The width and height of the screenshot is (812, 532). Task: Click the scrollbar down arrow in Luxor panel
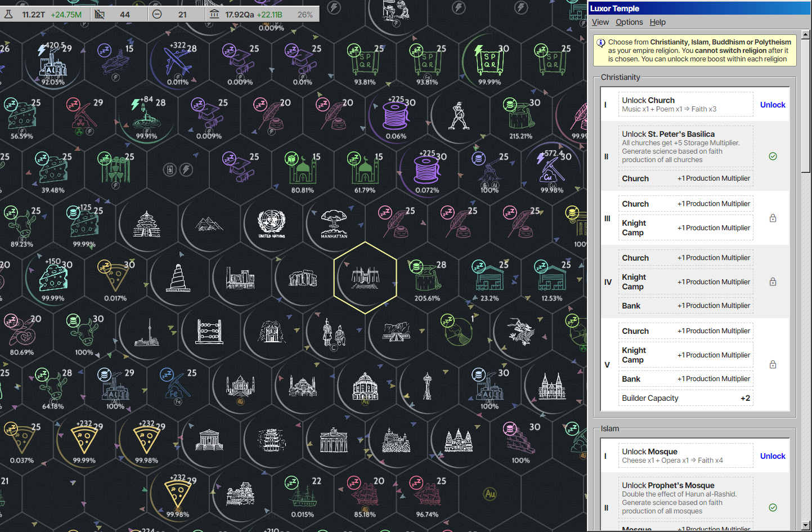click(x=806, y=526)
